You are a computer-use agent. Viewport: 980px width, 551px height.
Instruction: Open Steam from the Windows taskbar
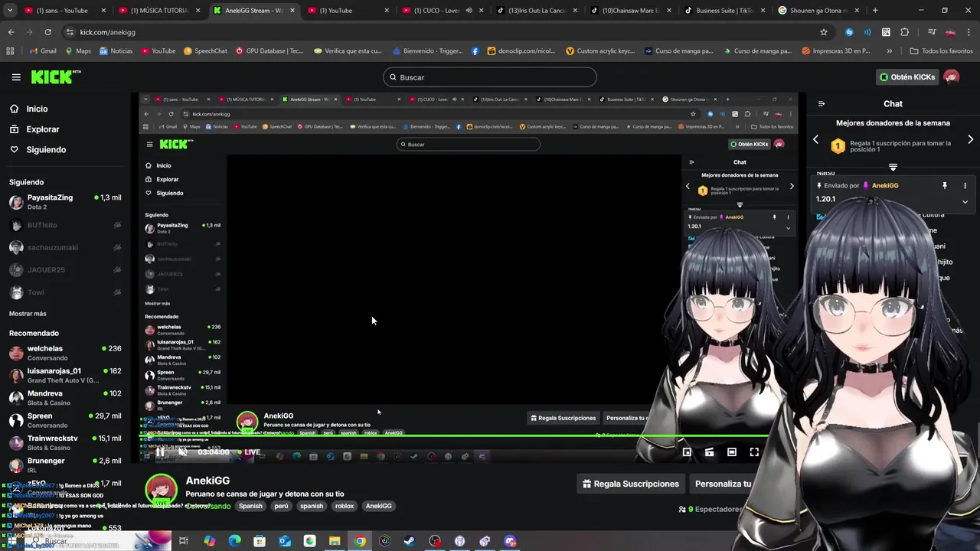click(410, 541)
